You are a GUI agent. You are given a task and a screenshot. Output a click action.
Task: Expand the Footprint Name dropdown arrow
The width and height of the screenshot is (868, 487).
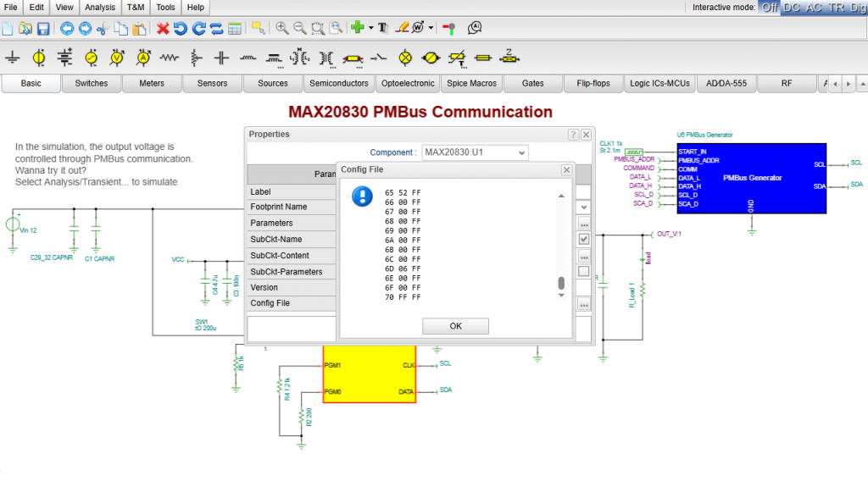(x=584, y=207)
